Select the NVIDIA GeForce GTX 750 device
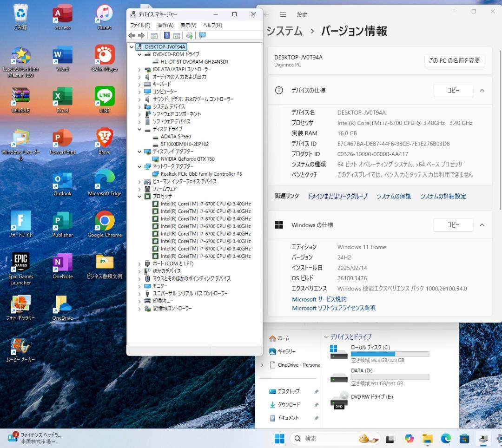Viewport: 502px width, 448px height. 187,159
